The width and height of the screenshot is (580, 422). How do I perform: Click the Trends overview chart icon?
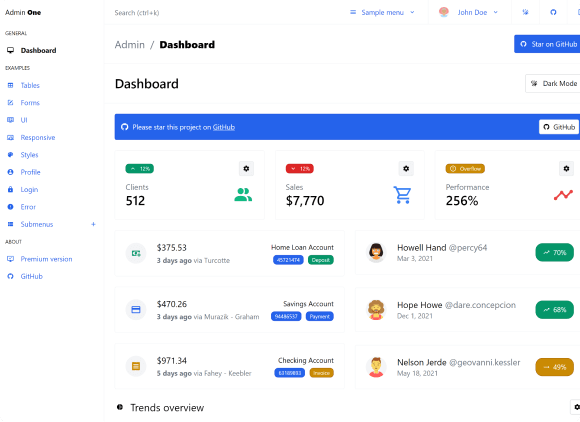(120, 407)
